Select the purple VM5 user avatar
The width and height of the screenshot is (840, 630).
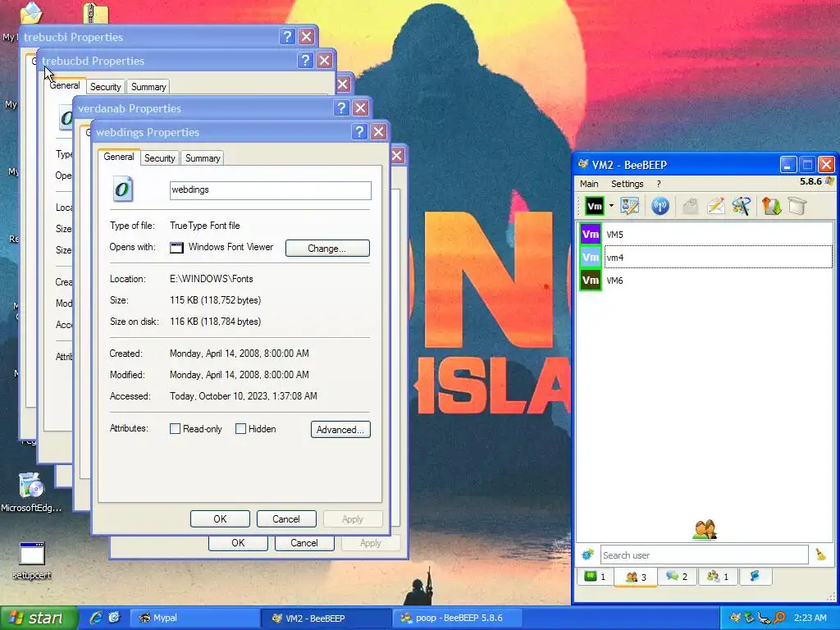pos(591,234)
